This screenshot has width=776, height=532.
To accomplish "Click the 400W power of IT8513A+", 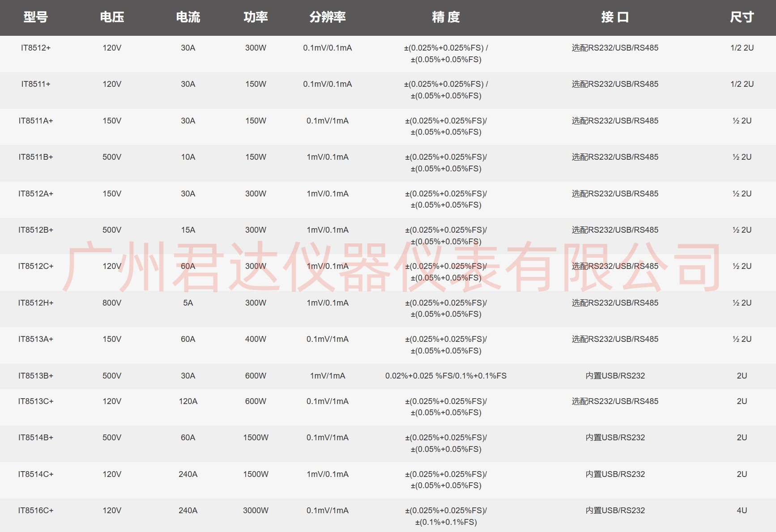I will coord(256,339).
